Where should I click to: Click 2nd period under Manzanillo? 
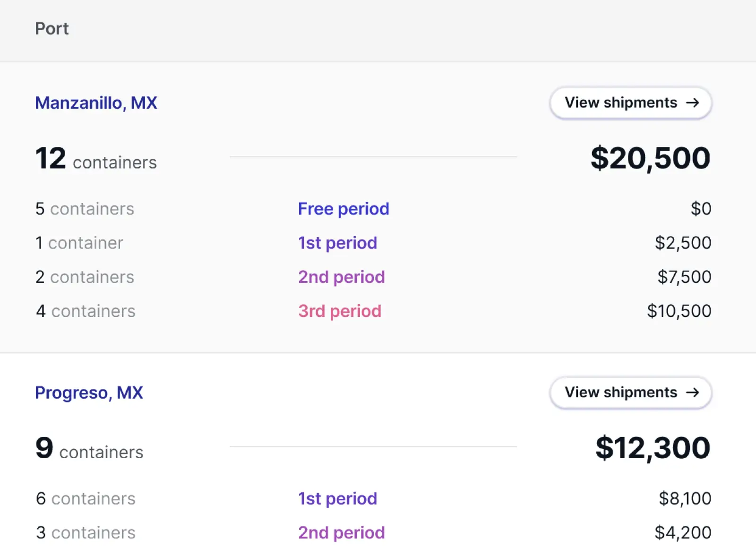341,277
